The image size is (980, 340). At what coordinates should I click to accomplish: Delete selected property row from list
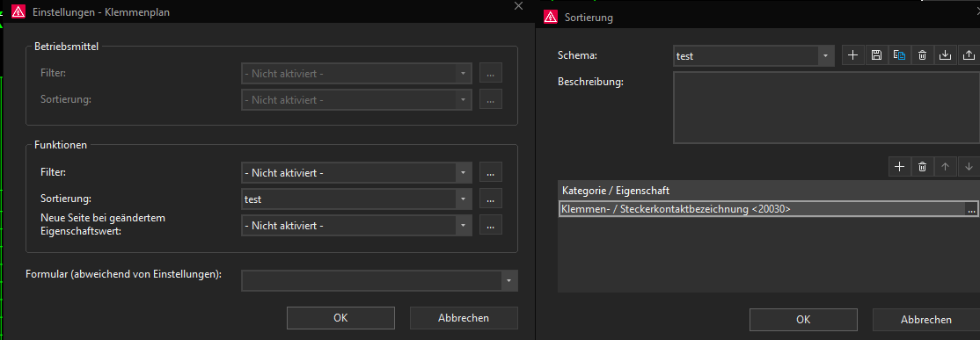923,167
